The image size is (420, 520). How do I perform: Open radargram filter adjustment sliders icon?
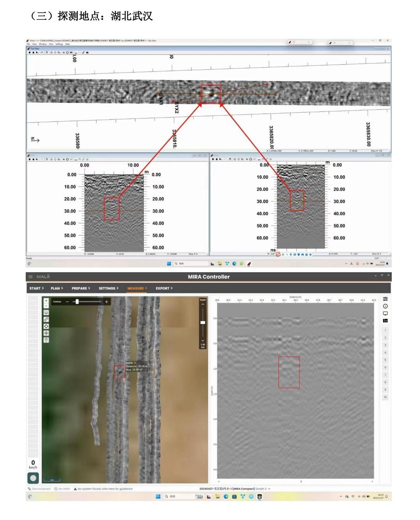(x=385, y=299)
